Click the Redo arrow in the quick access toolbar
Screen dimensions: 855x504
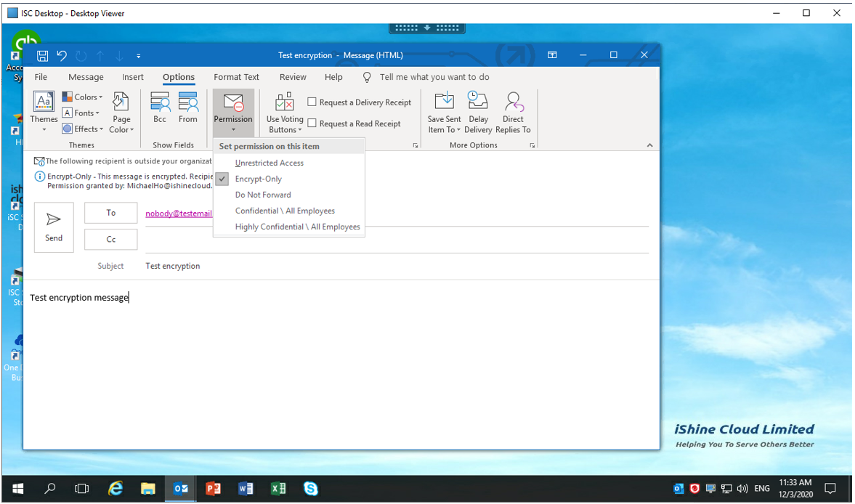point(81,56)
